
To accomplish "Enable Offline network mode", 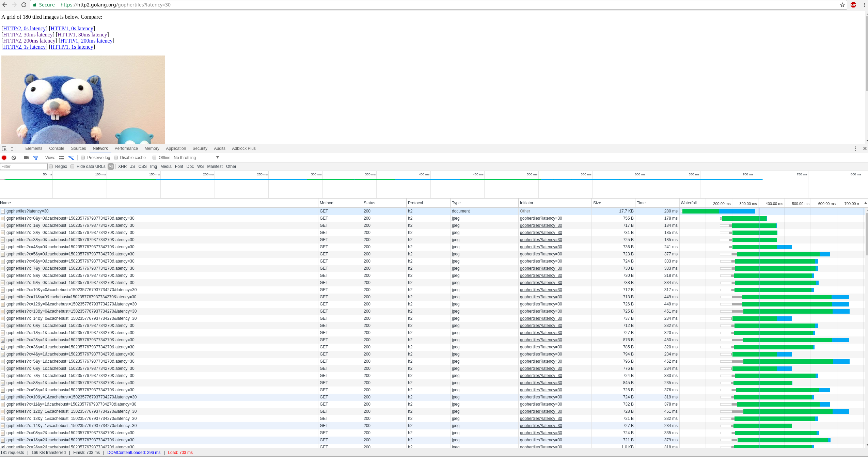I will tap(155, 158).
